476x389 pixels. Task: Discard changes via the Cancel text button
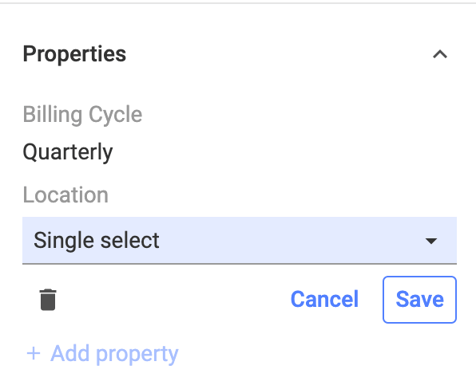point(324,299)
